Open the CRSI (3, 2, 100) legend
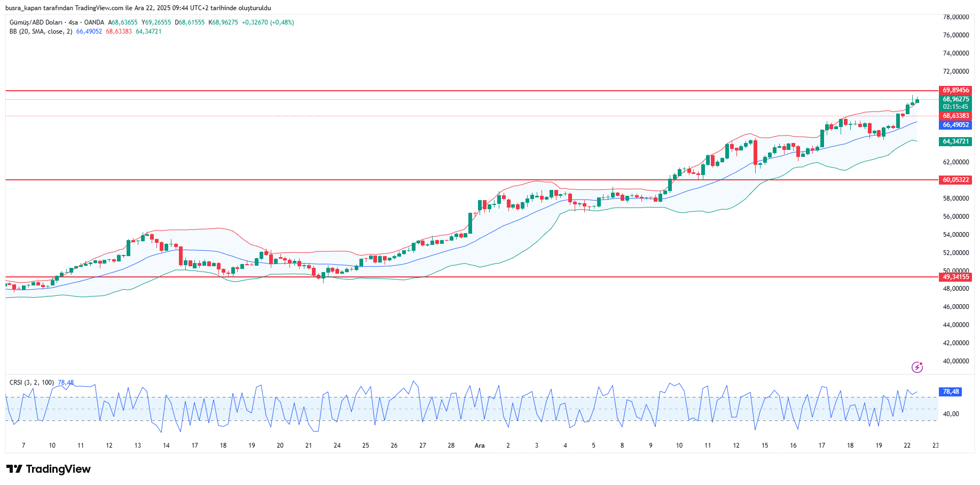 (x=32, y=383)
